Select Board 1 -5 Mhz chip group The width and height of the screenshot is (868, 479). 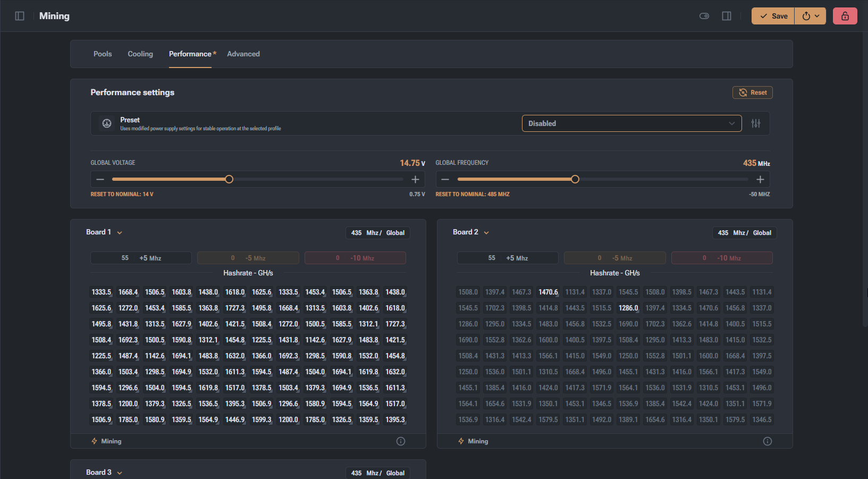(248, 258)
